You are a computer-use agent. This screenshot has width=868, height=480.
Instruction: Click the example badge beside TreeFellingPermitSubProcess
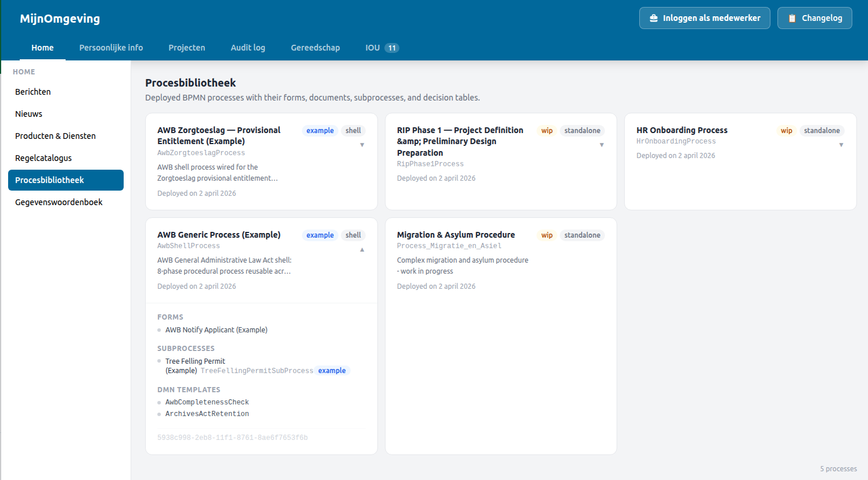332,370
